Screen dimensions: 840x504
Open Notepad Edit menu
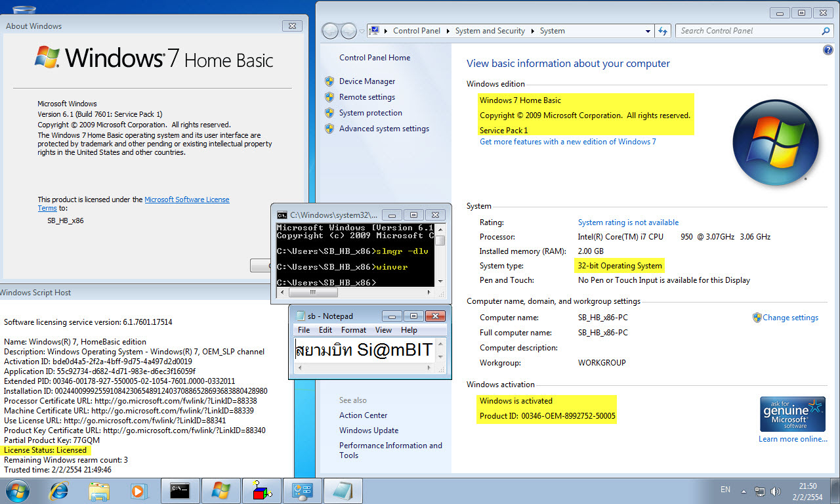click(325, 330)
